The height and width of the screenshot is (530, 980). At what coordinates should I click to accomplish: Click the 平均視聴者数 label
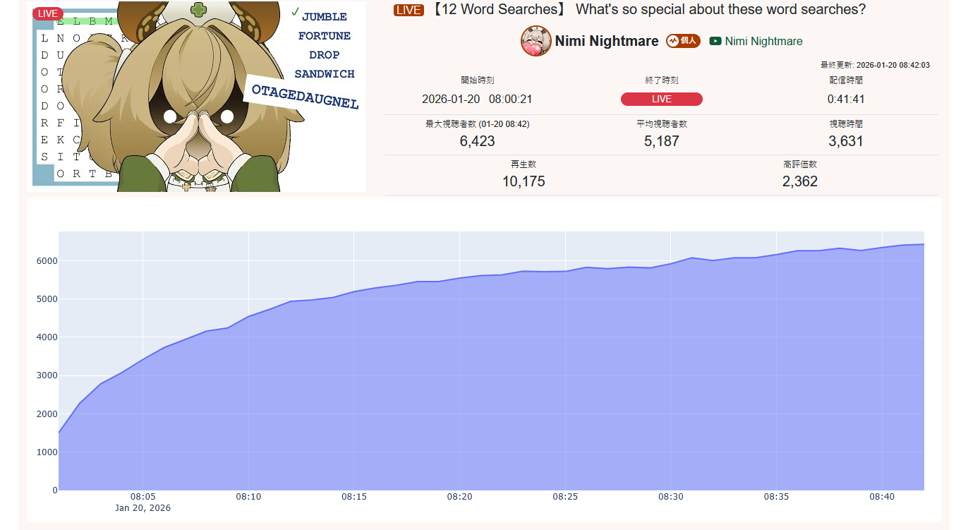(x=662, y=124)
